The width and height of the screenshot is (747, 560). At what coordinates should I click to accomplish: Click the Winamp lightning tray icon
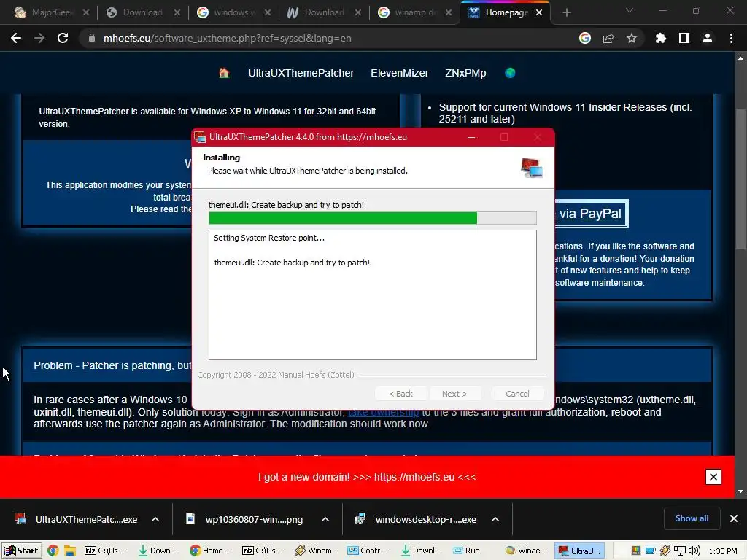[665, 551]
